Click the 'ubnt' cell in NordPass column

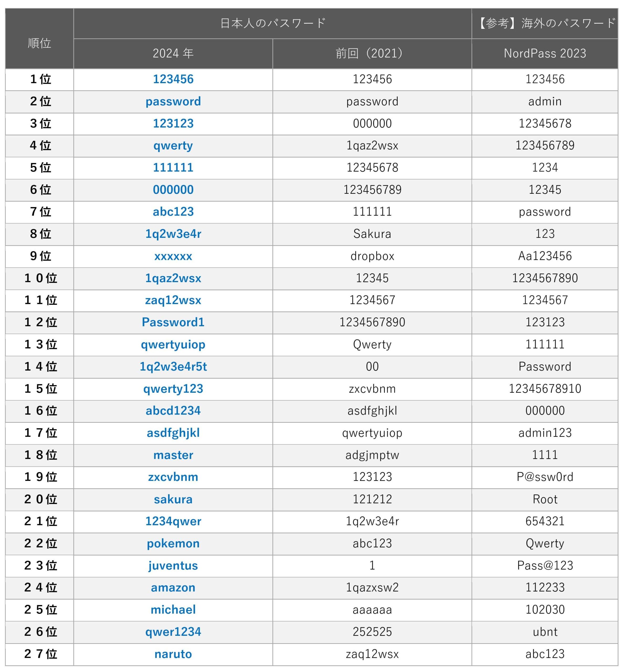pyautogui.click(x=545, y=632)
